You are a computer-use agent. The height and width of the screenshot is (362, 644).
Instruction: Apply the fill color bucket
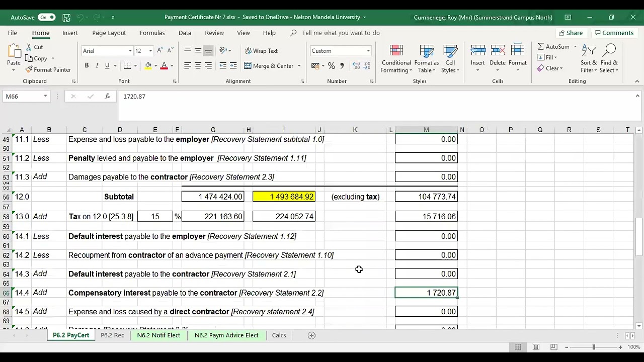point(148,66)
